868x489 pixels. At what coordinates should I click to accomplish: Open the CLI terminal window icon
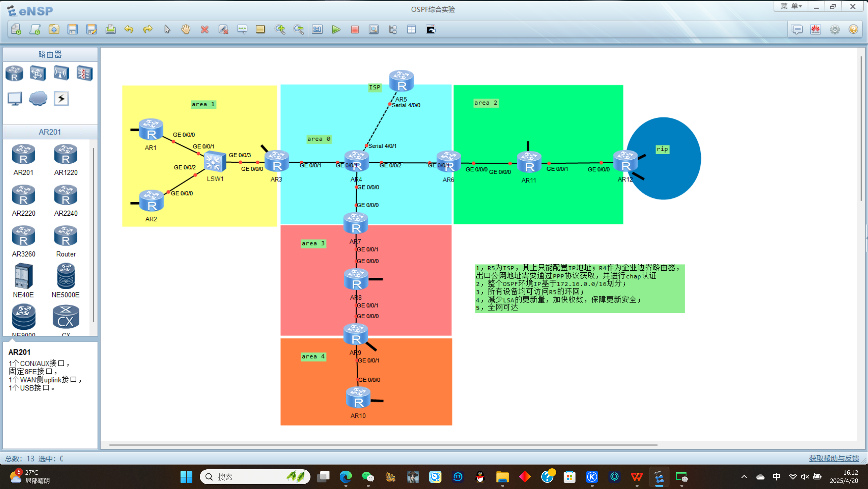[431, 30]
